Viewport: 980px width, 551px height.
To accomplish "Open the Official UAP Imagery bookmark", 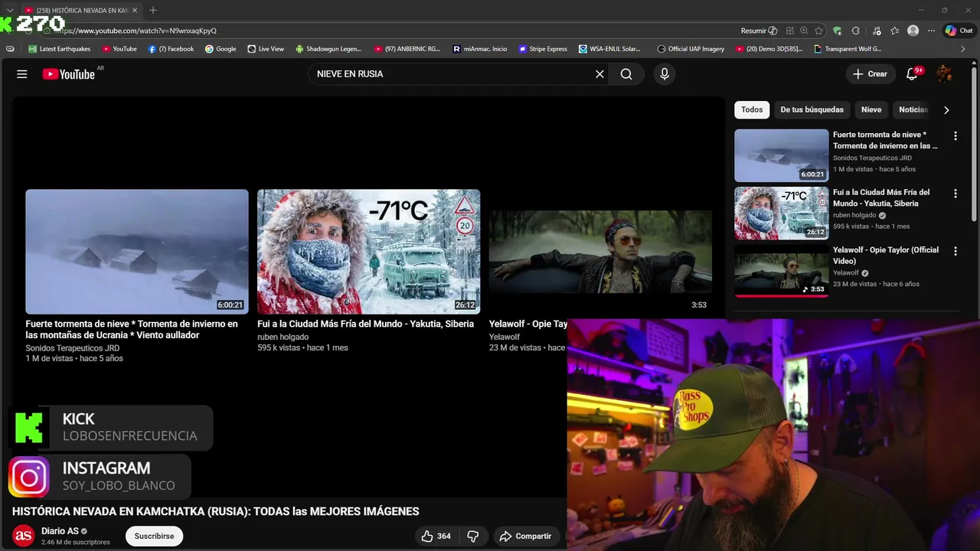I will 691,49.
